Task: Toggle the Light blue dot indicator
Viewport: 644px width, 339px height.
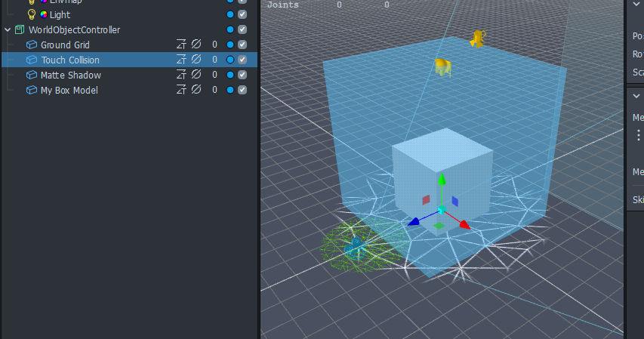Action: [230, 14]
